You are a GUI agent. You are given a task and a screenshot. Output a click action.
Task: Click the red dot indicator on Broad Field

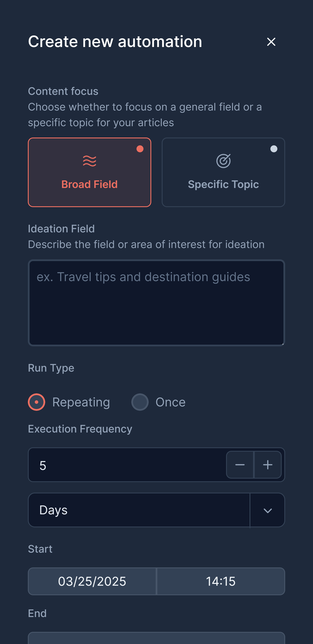coord(140,149)
